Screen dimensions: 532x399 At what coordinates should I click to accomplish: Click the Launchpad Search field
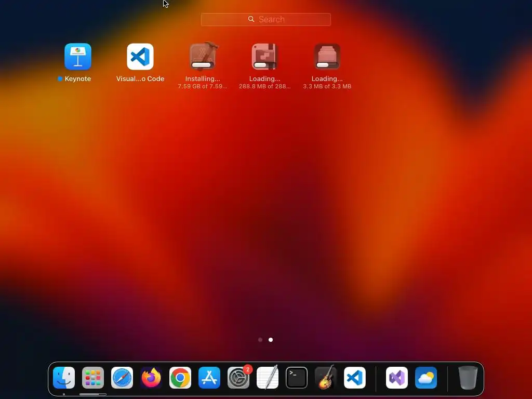pyautogui.click(x=265, y=19)
